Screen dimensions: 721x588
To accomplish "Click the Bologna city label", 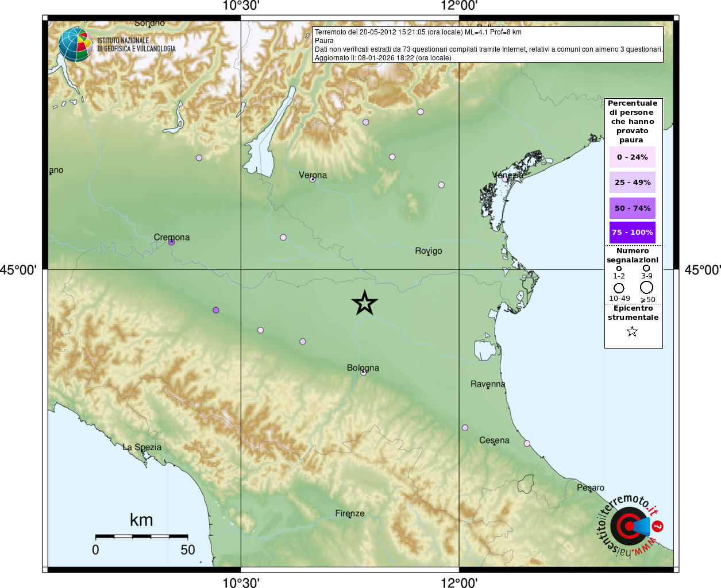I will coord(363,367).
